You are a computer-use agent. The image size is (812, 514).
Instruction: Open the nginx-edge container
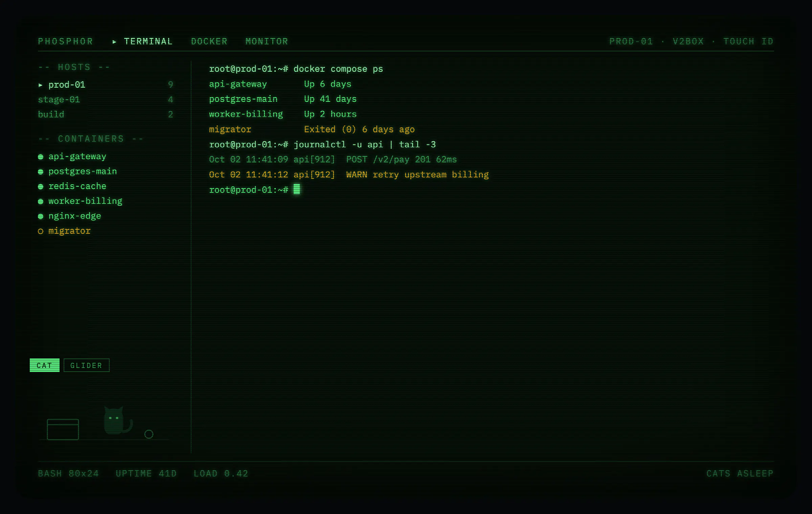[x=75, y=216]
